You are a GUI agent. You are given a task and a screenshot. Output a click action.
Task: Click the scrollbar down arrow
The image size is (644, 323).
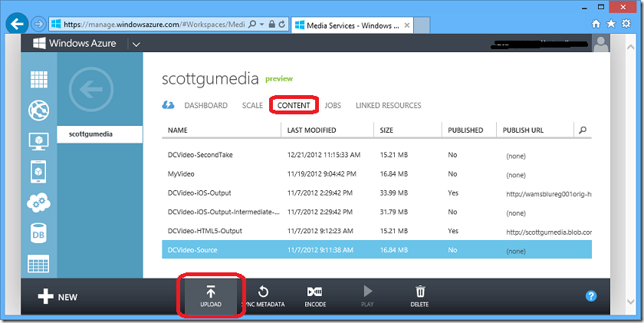pos(631,302)
